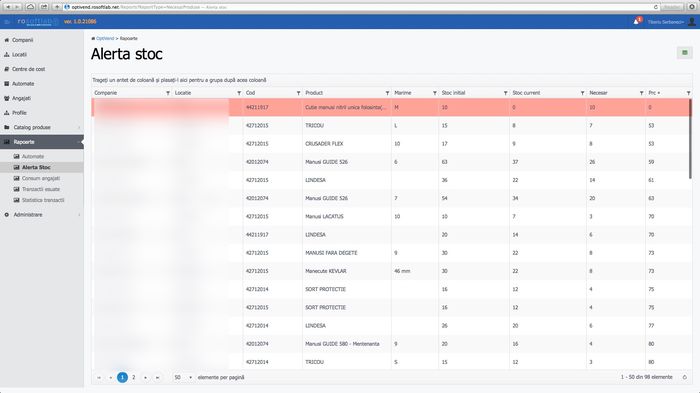Viewport: 700px width, 393px height.
Task: Click Manusi GUIDE 580 - Mentenanta cell
Action: (347, 344)
